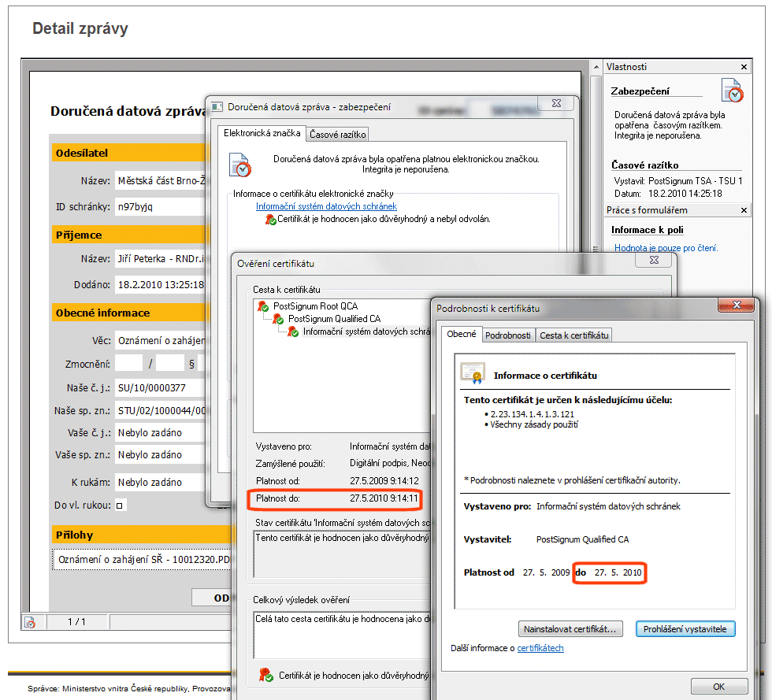Screen dimensions: 772x700
Task: Click the document clock icon in zabezpečení dialog
Action: click(x=239, y=165)
